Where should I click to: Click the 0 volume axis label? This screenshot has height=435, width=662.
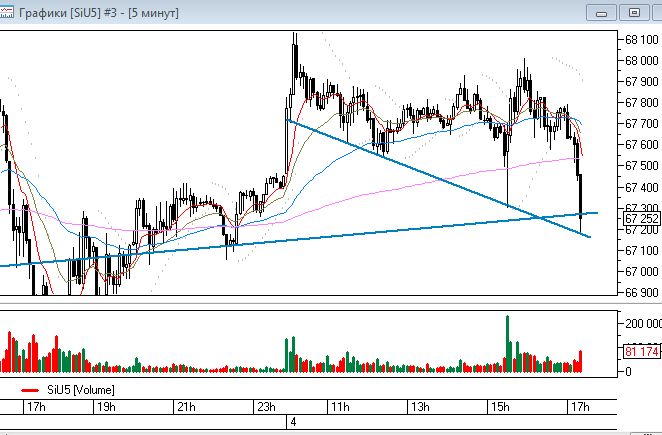coord(628,372)
